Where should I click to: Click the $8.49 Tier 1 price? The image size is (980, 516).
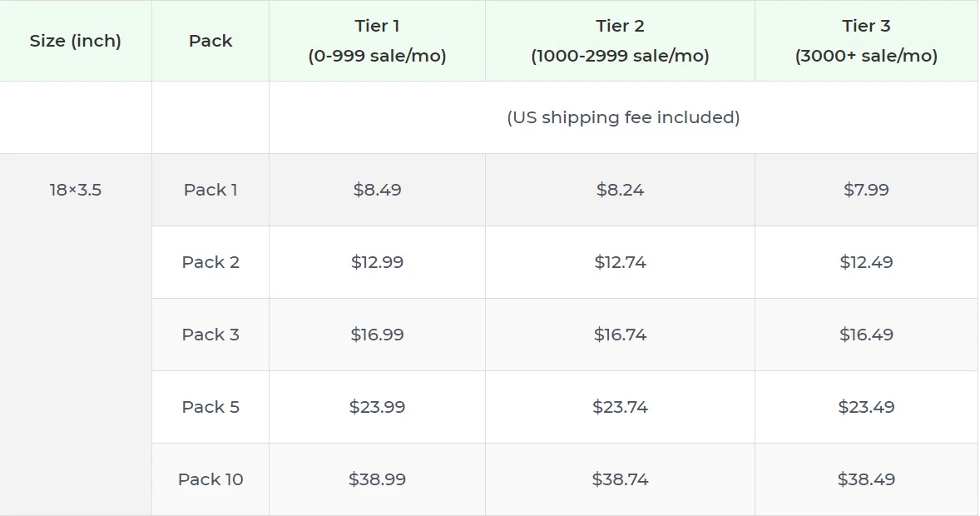point(377,190)
